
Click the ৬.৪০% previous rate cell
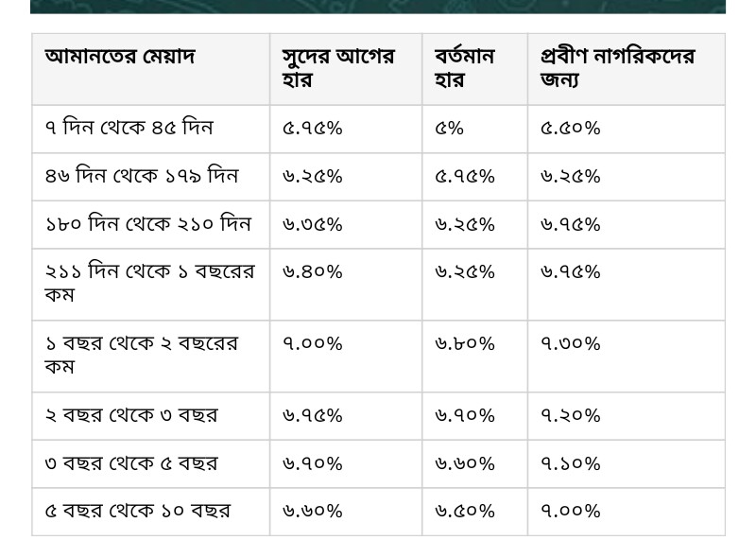[346, 285]
